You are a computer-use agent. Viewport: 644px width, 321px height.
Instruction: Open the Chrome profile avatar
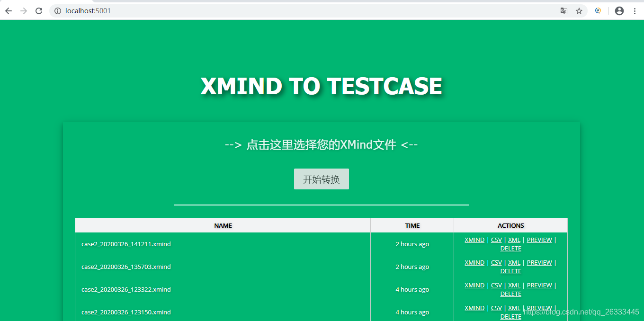click(619, 10)
